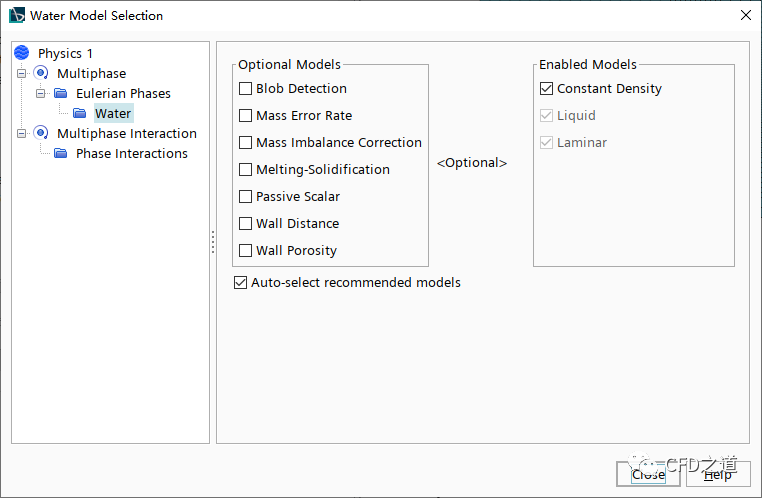Open the Help button
This screenshot has width=762, height=498.
pyautogui.click(x=717, y=474)
